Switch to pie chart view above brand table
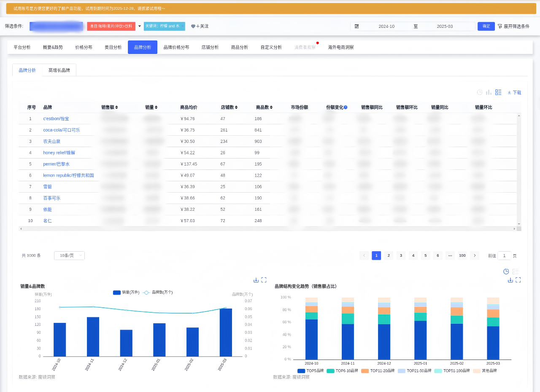The image size is (540, 392). (480, 92)
